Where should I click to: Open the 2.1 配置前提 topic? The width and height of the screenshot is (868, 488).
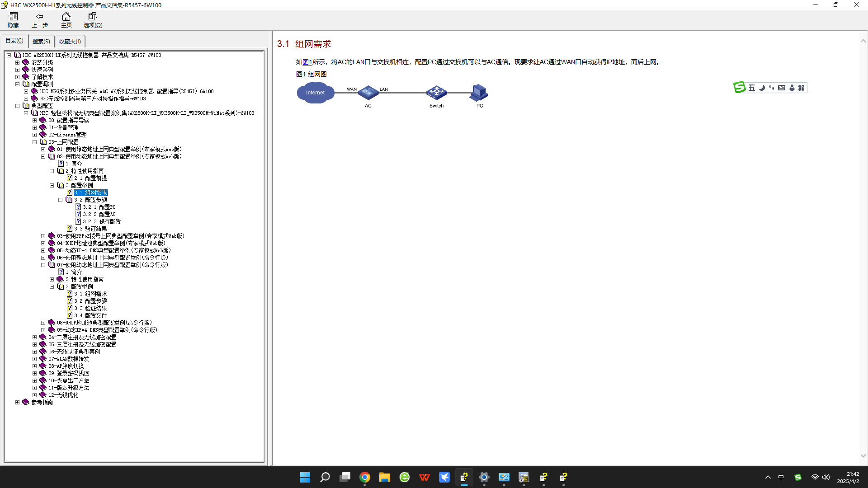point(90,178)
